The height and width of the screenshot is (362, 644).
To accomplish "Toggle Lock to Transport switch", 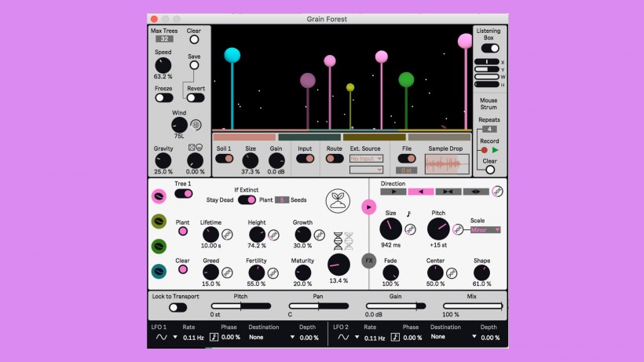I will (x=177, y=307).
